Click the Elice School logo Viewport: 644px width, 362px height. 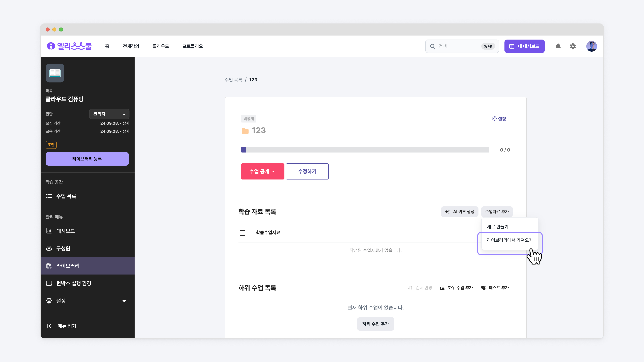[x=69, y=46]
